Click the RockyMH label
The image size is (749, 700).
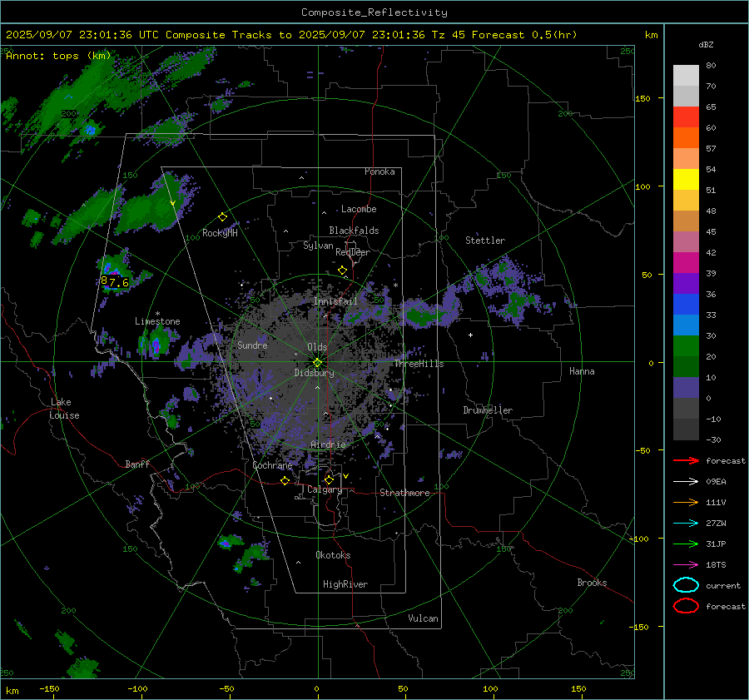(x=220, y=233)
